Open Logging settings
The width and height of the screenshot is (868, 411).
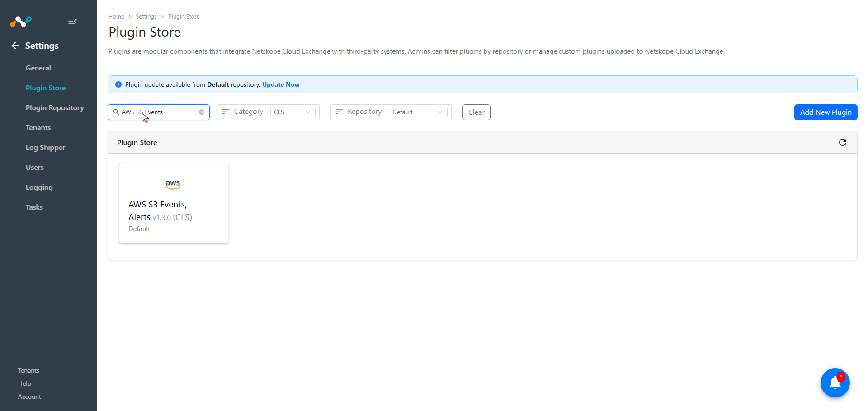coord(39,187)
